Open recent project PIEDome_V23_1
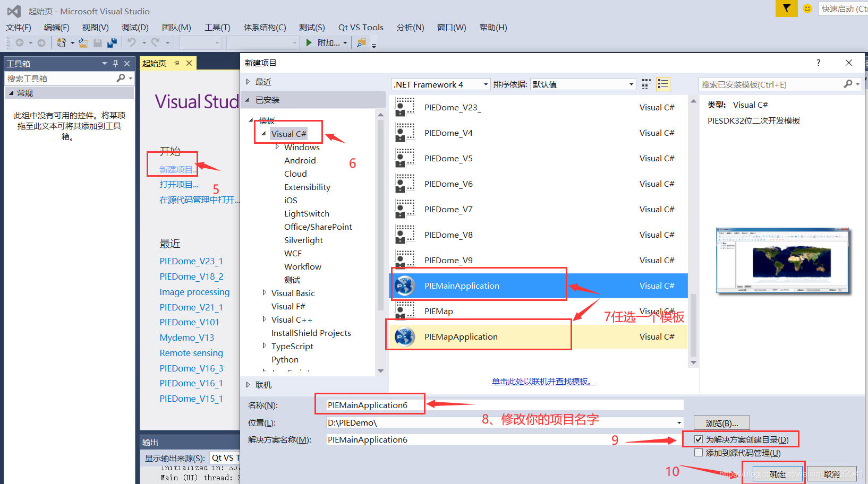This screenshot has width=868, height=484. [191, 261]
